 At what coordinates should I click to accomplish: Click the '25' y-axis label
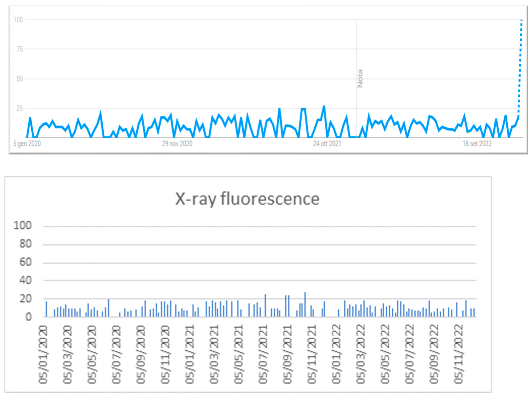20,108
